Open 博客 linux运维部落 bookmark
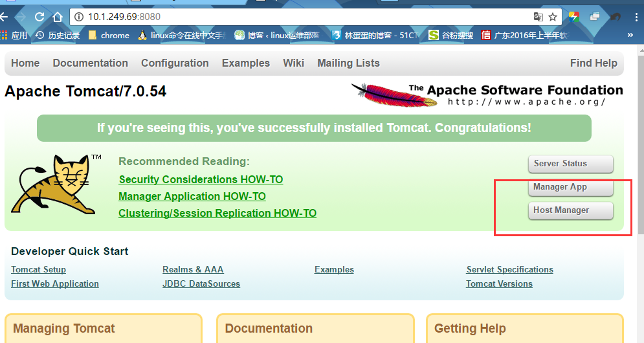The height and width of the screenshot is (343, 644). tap(277, 36)
